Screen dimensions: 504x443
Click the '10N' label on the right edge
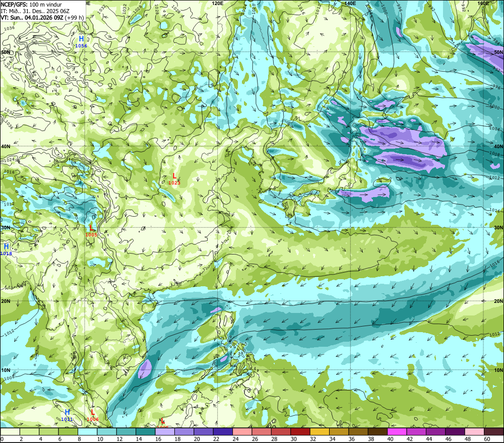(498, 370)
